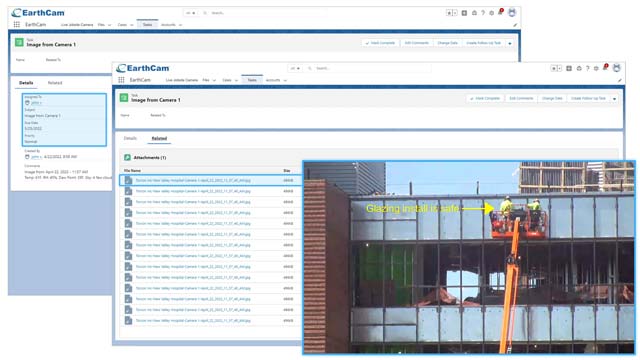Click Edit Comments in the front window
This screenshot has width=640, height=360.
click(521, 98)
